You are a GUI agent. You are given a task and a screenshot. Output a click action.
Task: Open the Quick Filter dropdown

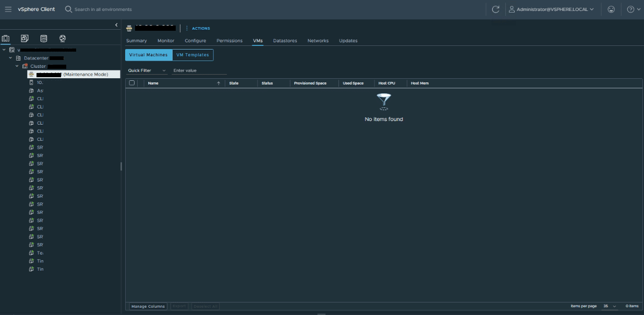147,70
